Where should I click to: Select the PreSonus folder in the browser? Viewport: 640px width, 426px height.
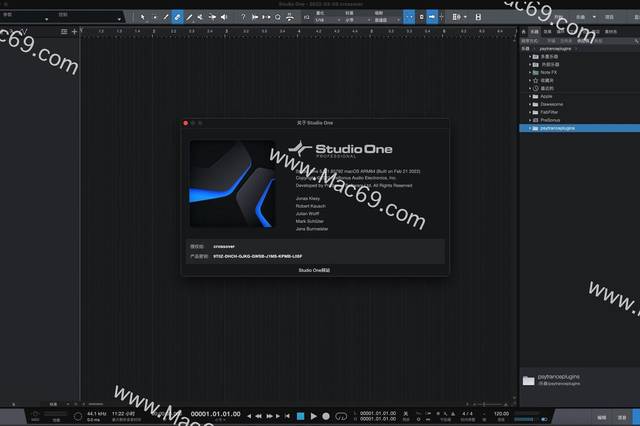click(551, 120)
